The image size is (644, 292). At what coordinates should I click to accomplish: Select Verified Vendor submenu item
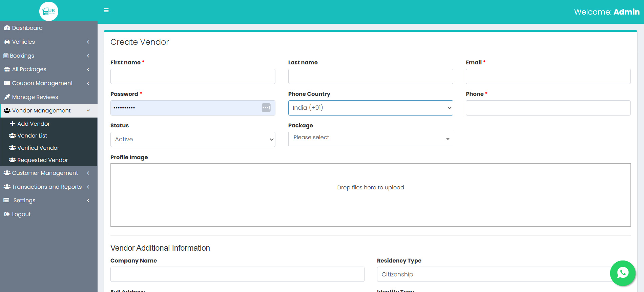tap(49, 148)
